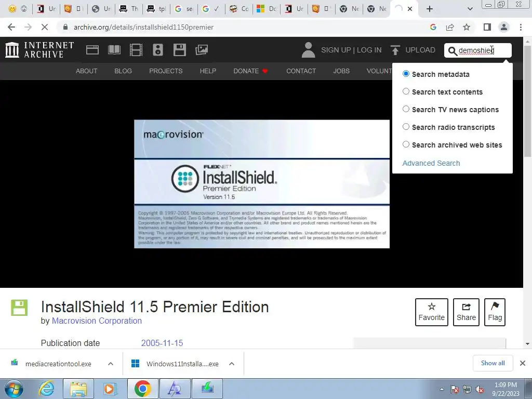Click Show all downloads button
532x399 pixels.
click(x=493, y=363)
